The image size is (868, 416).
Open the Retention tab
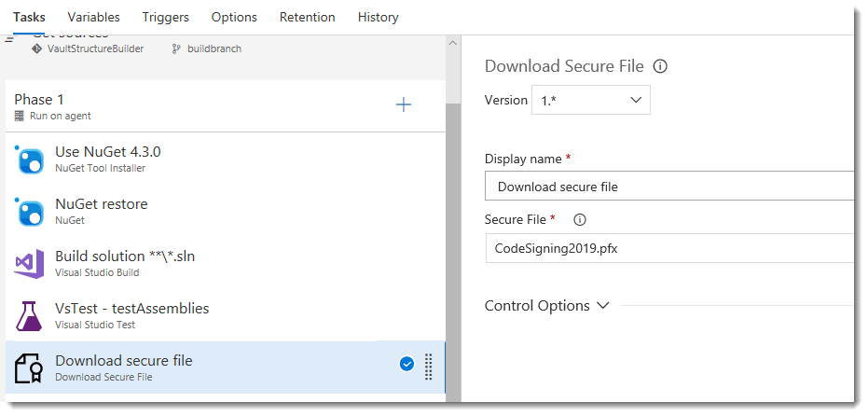pos(308,17)
